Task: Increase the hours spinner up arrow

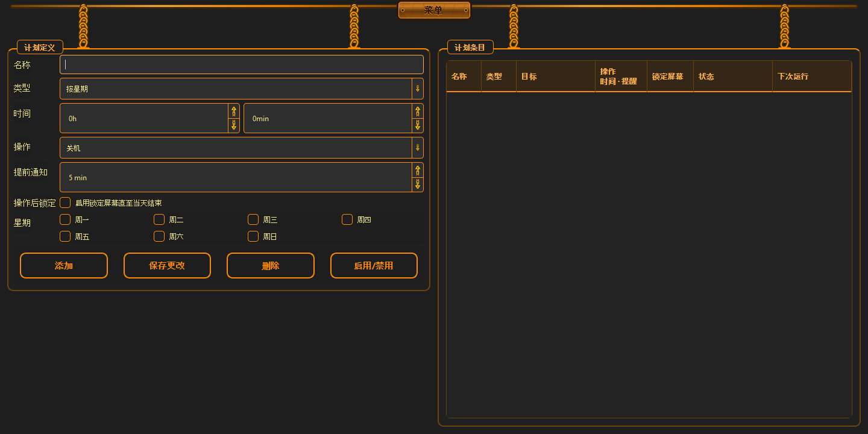Action: [234, 111]
